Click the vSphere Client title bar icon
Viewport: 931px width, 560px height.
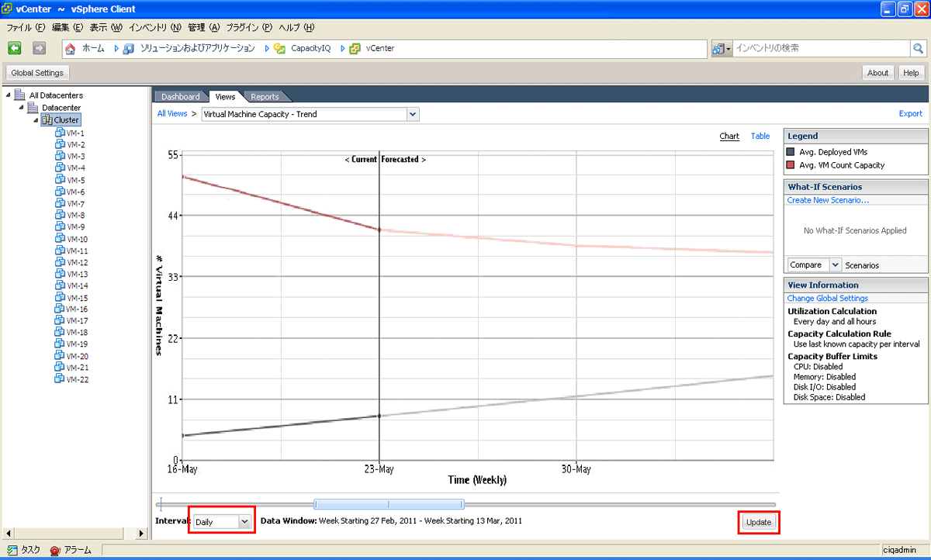pyautogui.click(x=9, y=9)
